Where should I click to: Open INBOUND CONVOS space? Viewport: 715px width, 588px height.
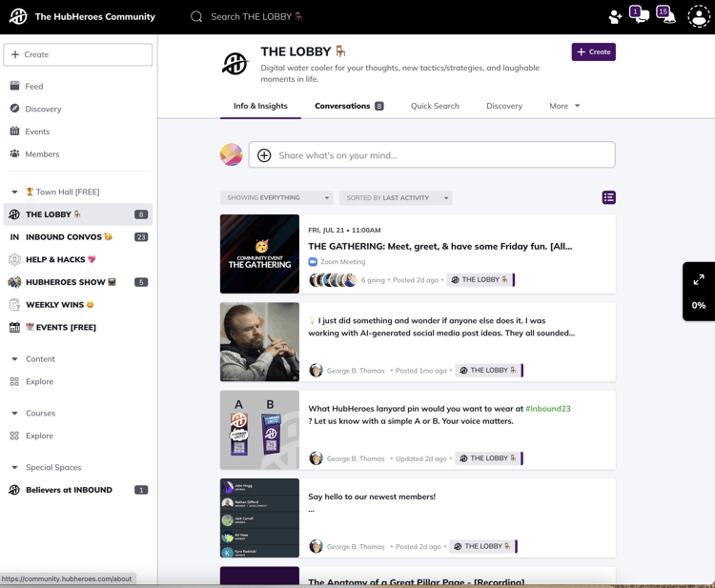77,237
